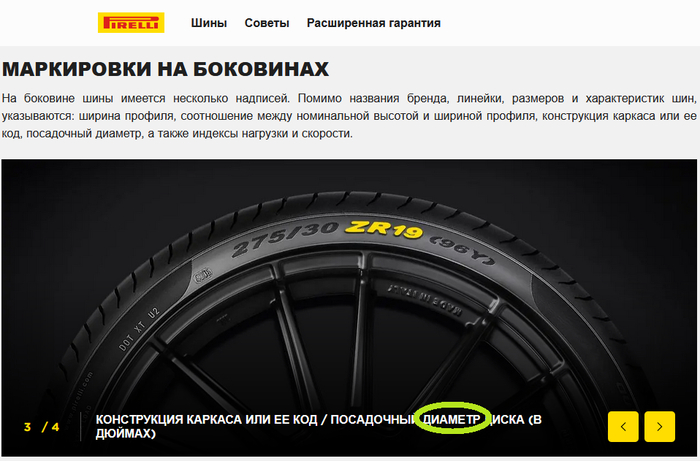Screen dimensions: 700x461
Task: Open the Шины menu
Action: (209, 23)
